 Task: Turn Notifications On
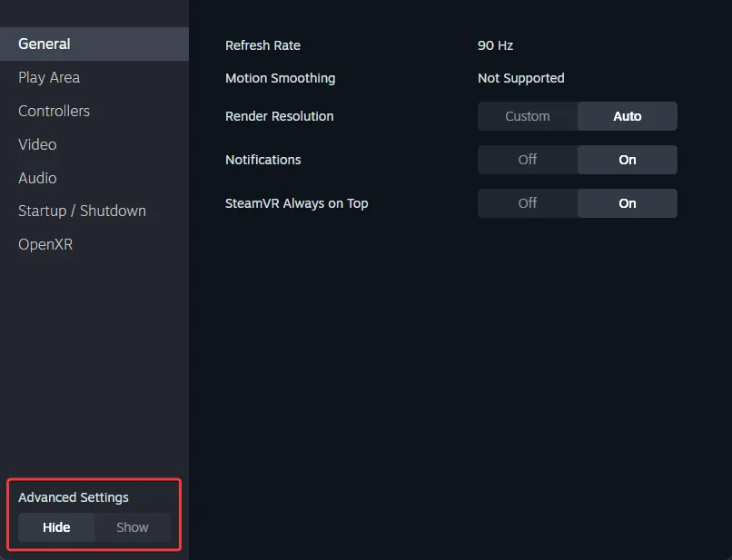click(628, 160)
